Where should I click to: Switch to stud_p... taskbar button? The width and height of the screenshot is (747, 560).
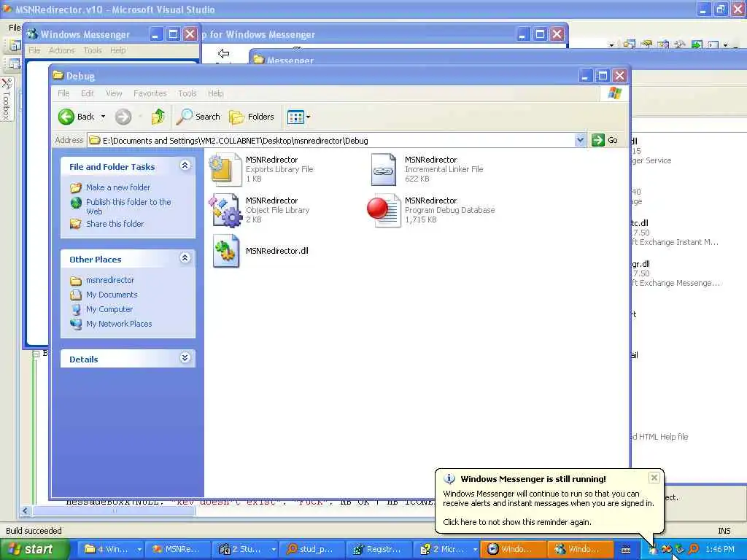click(x=312, y=549)
